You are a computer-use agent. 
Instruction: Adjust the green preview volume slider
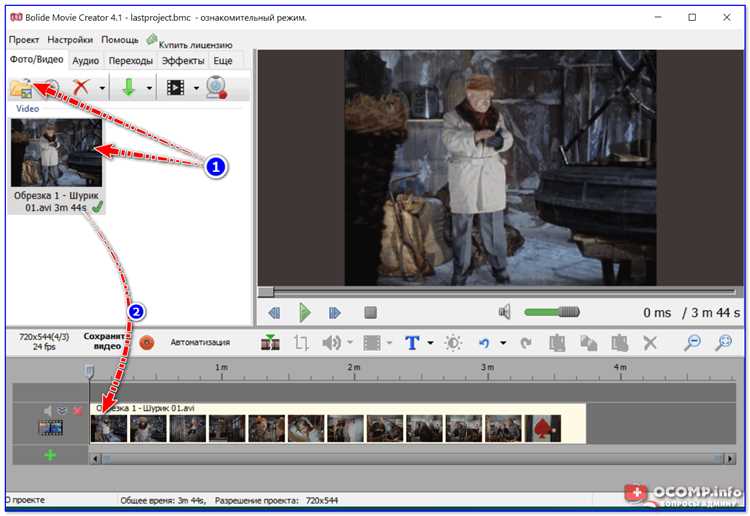[x=552, y=312]
